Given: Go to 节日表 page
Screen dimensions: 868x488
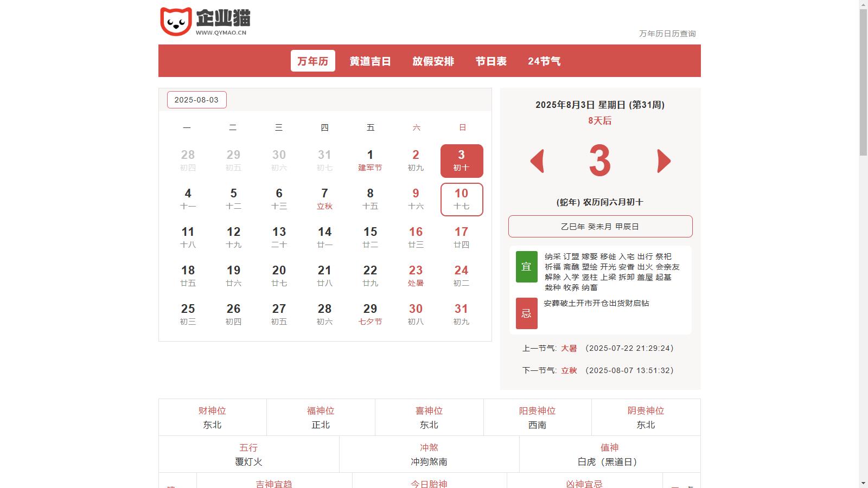Looking at the screenshot, I should (491, 61).
